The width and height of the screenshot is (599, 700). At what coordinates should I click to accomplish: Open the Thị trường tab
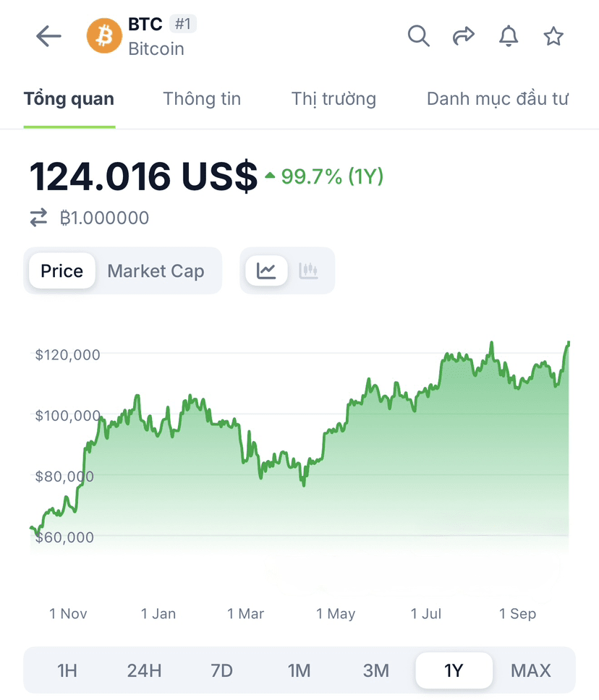[334, 99]
